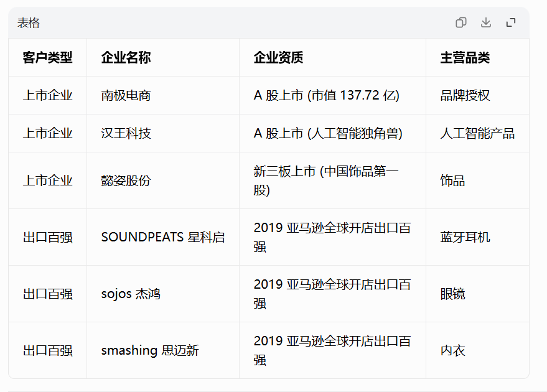Image resolution: width=547 pixels, height=392 pixels.
Task: Click 上市企业 in the 南极电商 row
Action: (x=48, y=95)
